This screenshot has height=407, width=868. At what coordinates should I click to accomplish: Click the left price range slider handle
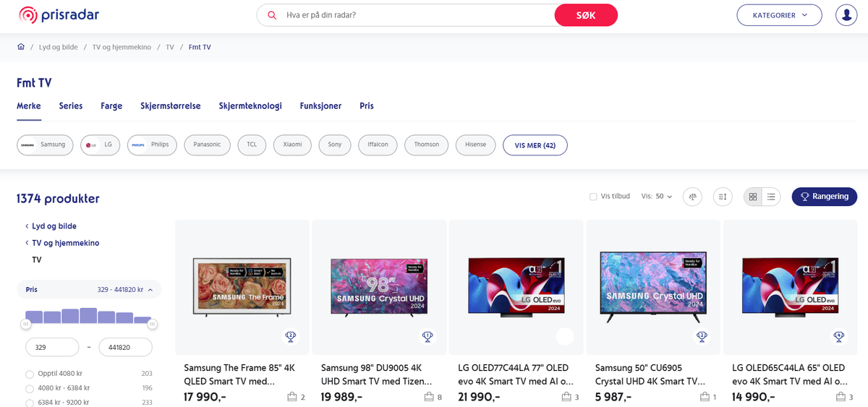[26, 325]
